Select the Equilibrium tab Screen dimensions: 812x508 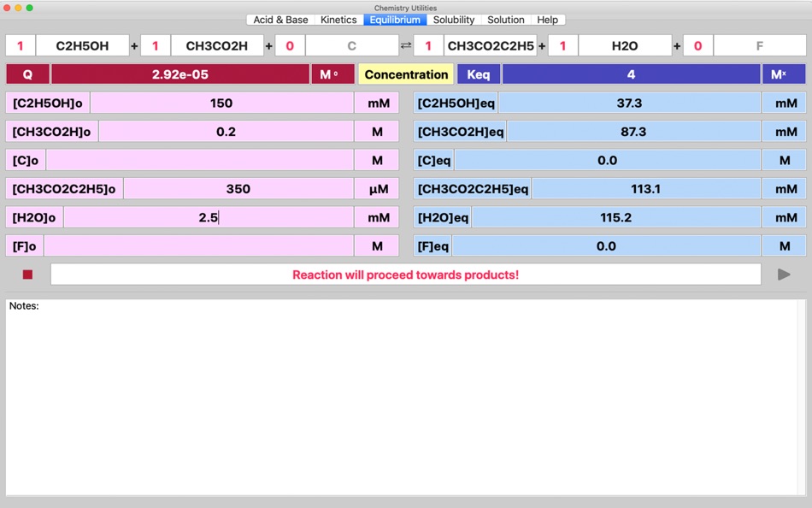click(395, 20)
